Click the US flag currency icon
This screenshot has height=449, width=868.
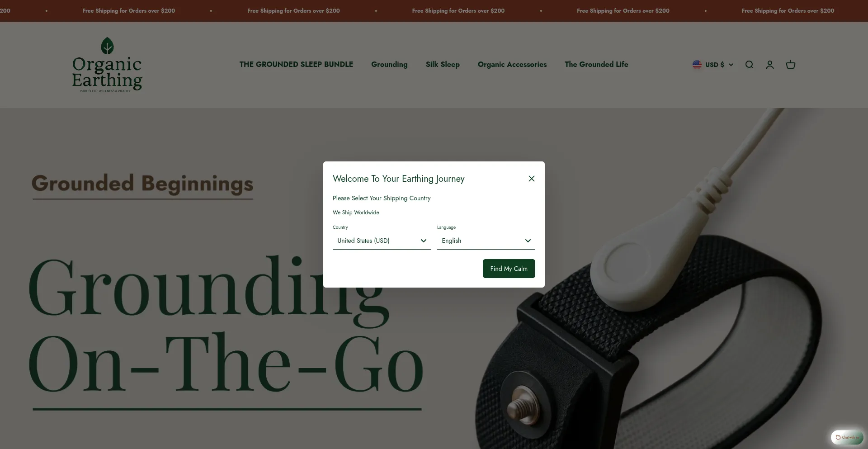697,65
